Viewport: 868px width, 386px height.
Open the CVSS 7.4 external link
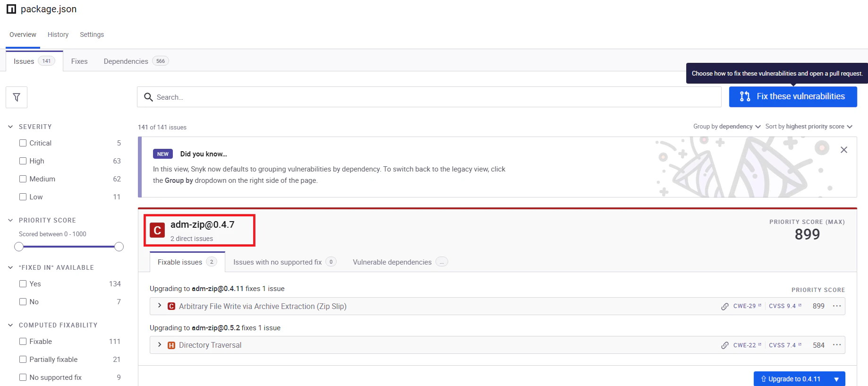[785, 345]
